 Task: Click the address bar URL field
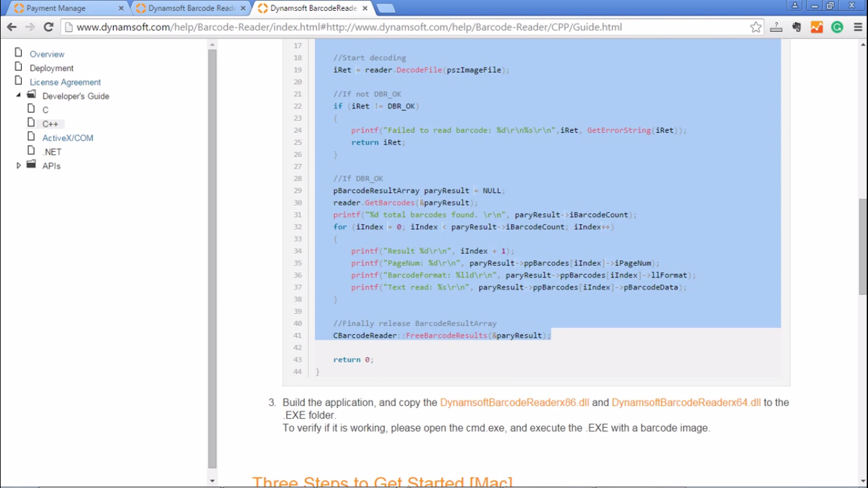coord(407,27)
